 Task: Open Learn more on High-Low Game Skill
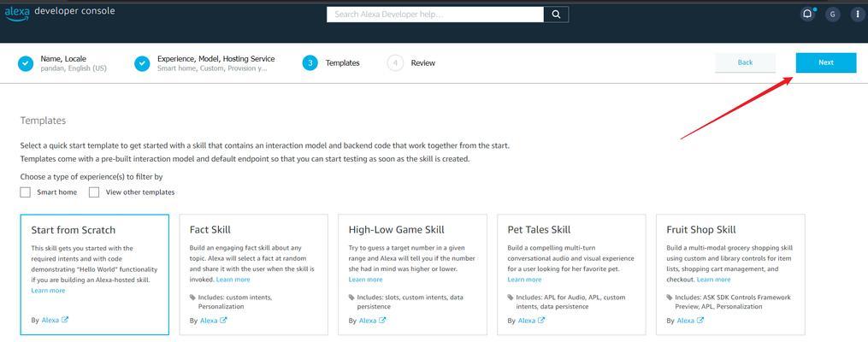365,280
